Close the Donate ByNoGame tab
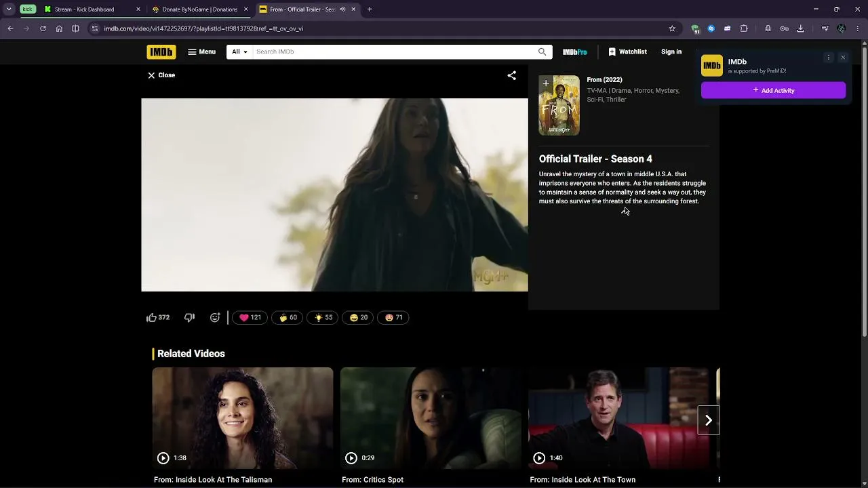The width and height of the screenshot is (868, 488). [245, 9]
